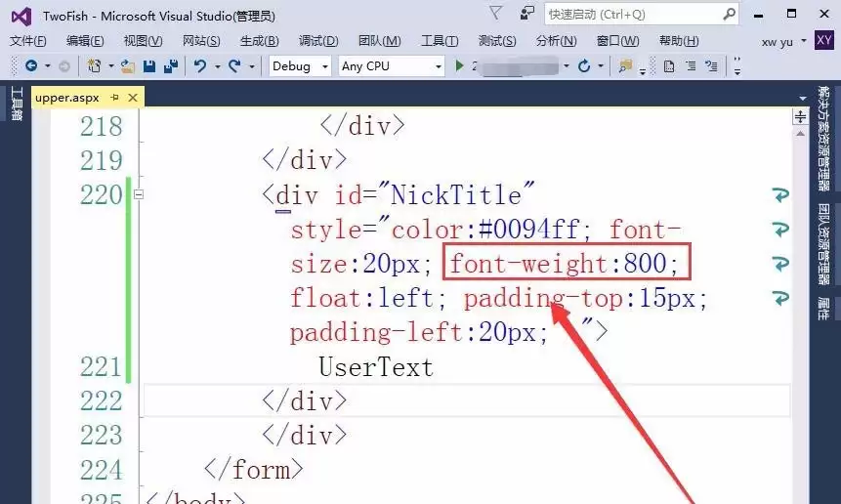
Task: Click line number 224 in the gutter
Action: click(x=101, y=470)
